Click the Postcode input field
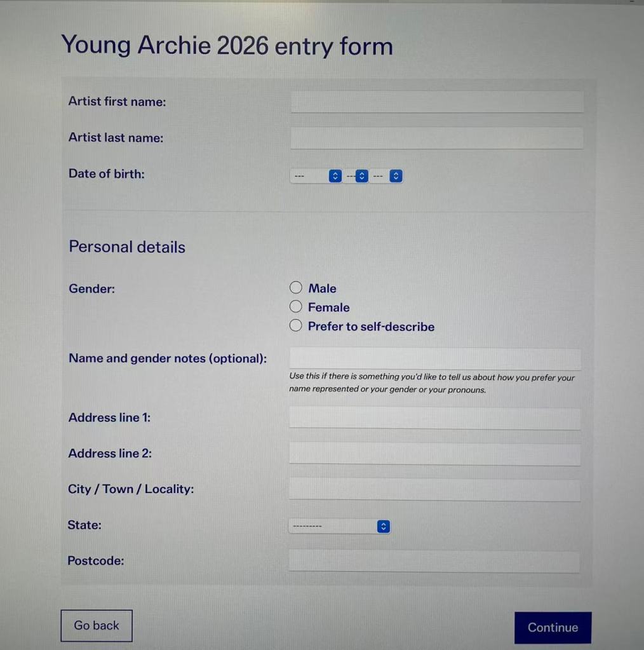This screenshot has height=650, width=644. click(435, 561)
